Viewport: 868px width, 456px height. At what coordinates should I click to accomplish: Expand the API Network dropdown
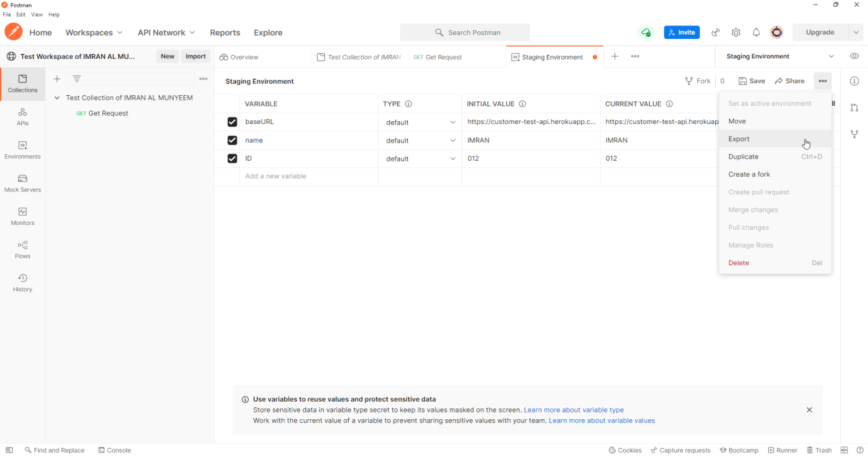tap(166, 32)
